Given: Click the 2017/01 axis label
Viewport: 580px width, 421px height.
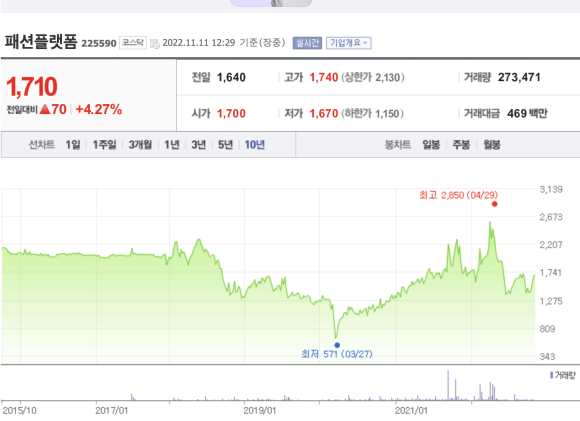Looking at the screenshot, I should (111, 411).
